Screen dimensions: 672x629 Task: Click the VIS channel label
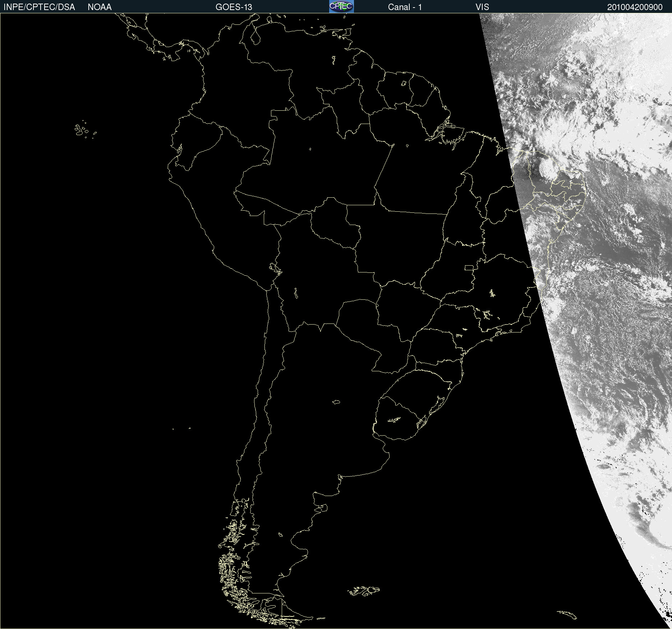click(482, 7)
